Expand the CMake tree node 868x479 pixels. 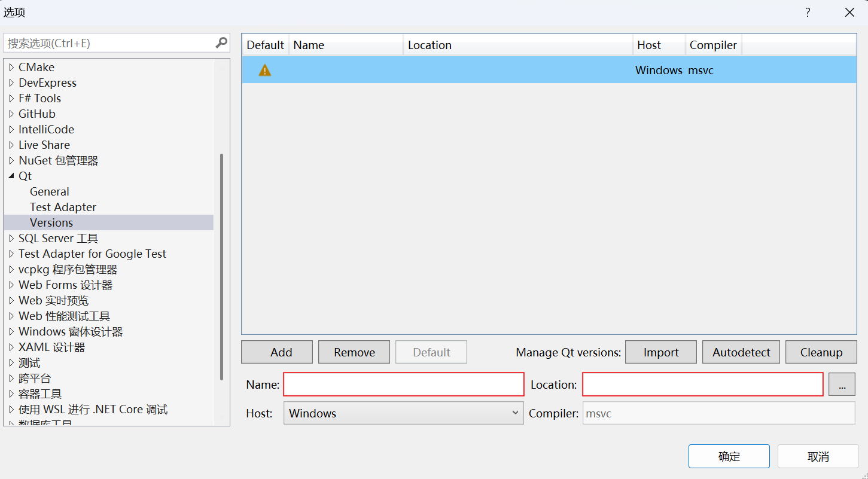coord(11,67)
